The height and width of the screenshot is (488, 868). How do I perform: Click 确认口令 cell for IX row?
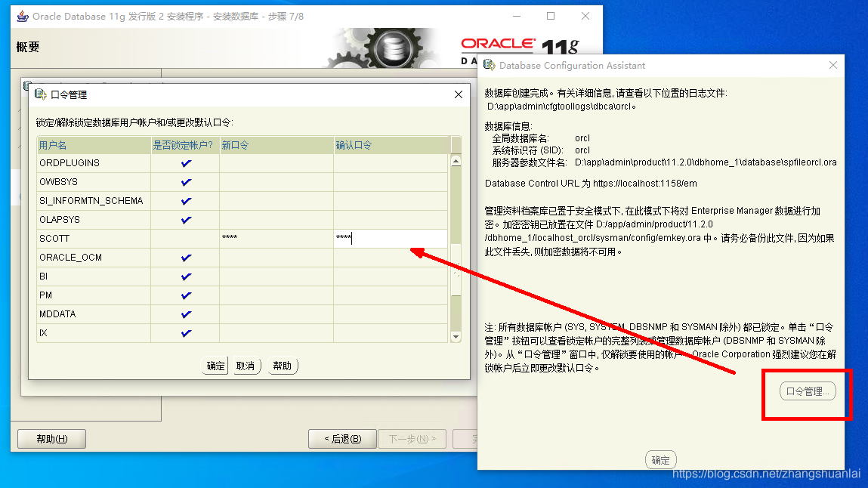391,333
